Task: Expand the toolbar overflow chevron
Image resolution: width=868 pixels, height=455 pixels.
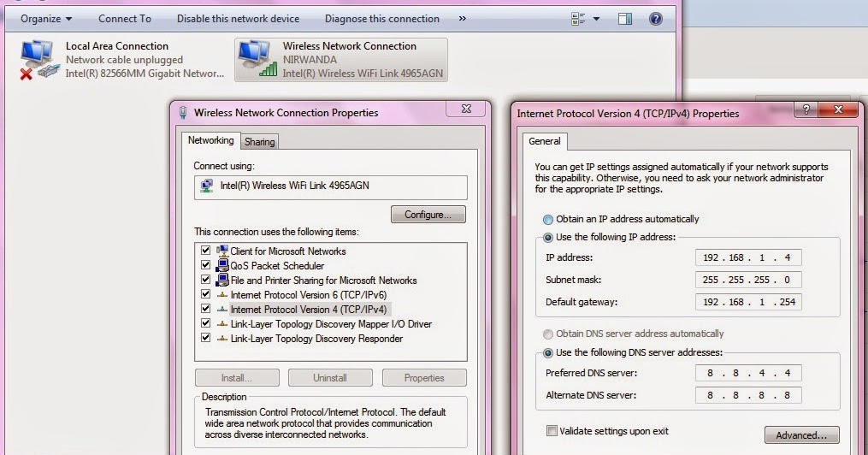Action: tap(463, 19)
